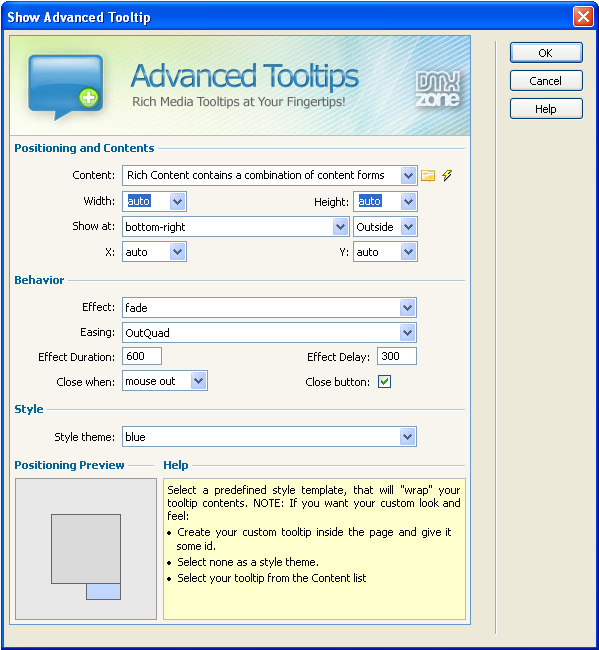This screenshot has width=599, height=650.
Task: Close the Show Advanced Tooltip dialog
Action: pos(583,17)
